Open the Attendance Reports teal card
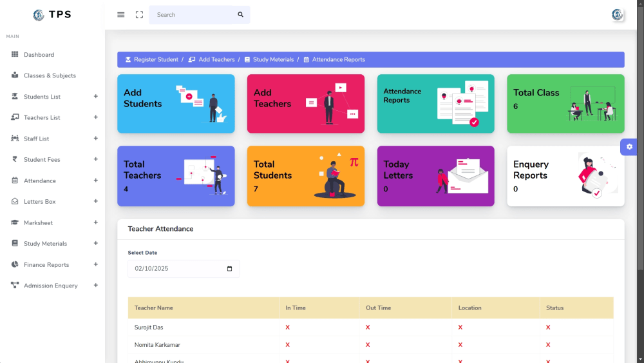This screenshot has width=644, height=363. [436, 104]
